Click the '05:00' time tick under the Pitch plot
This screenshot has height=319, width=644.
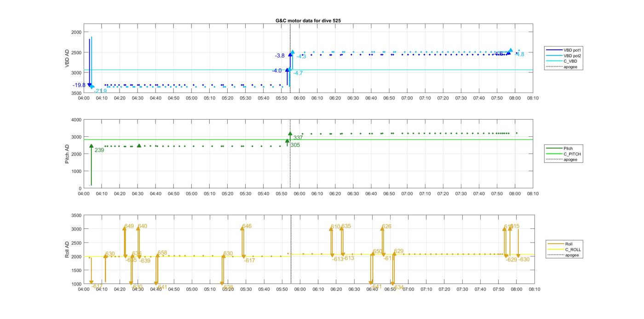pyautogui.click(x=191, y=194)
